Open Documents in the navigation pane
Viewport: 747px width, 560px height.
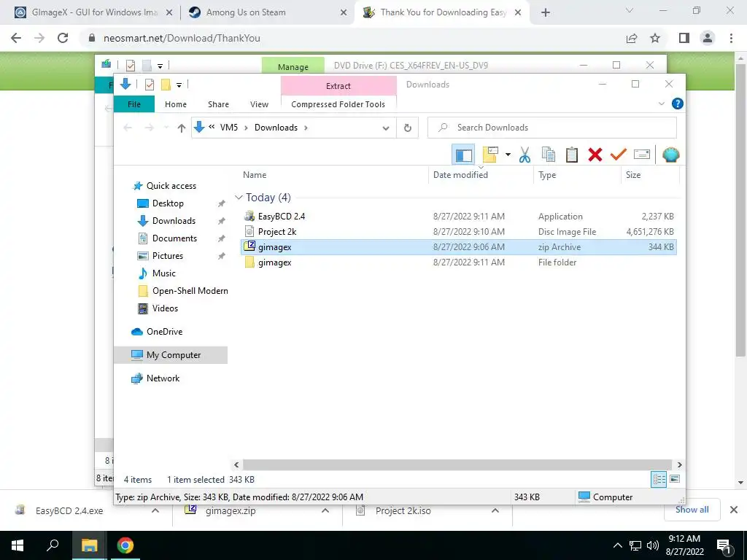[174, 238]
